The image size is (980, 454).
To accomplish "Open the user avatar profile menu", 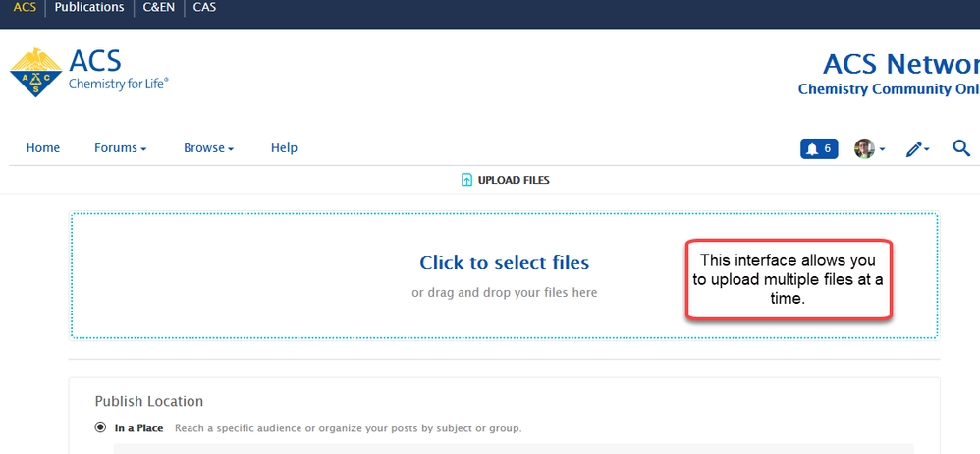I will tap(869, 148).
